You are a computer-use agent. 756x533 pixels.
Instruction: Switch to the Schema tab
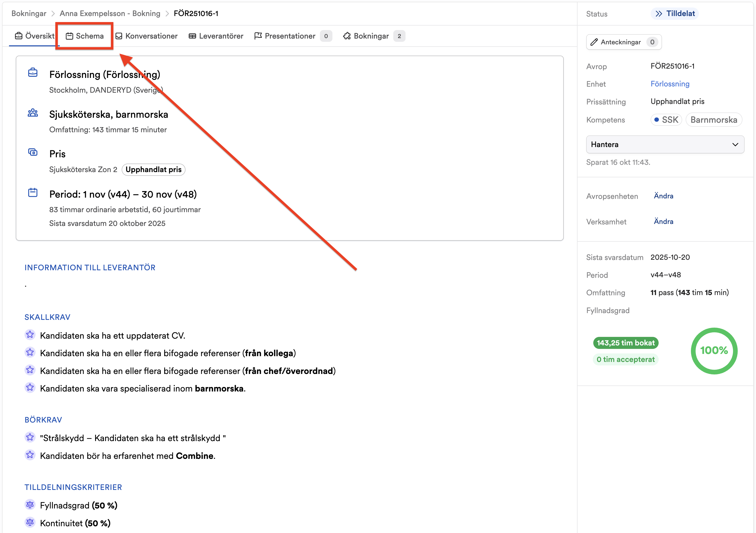[85, 36]
